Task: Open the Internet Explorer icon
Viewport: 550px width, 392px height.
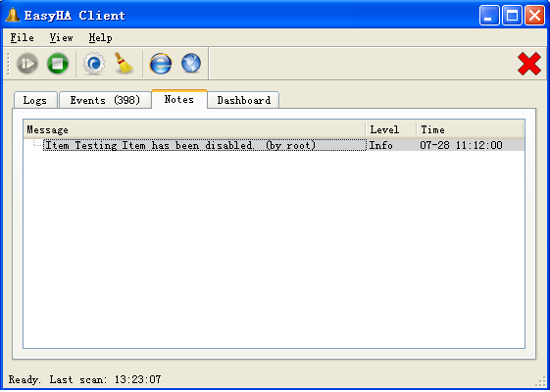Action: point(161,64)
